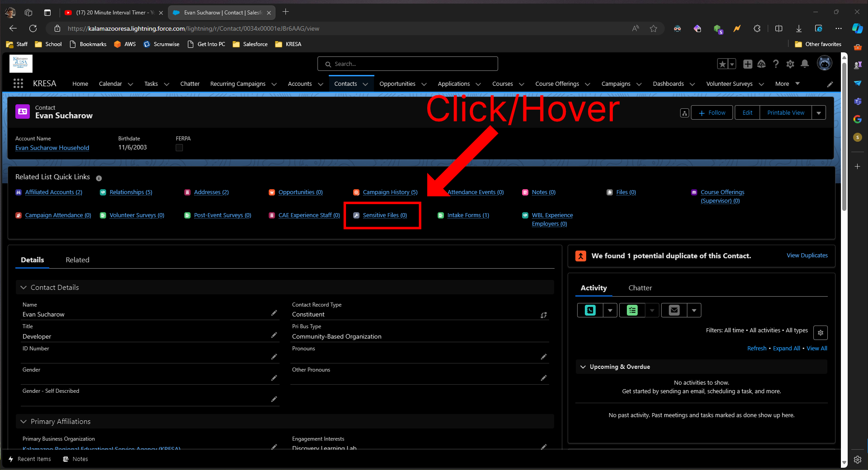The height and width of the screenshot is (470, 868).
Task: Click the Log a Call phone icon
Action: coord(590,310)
